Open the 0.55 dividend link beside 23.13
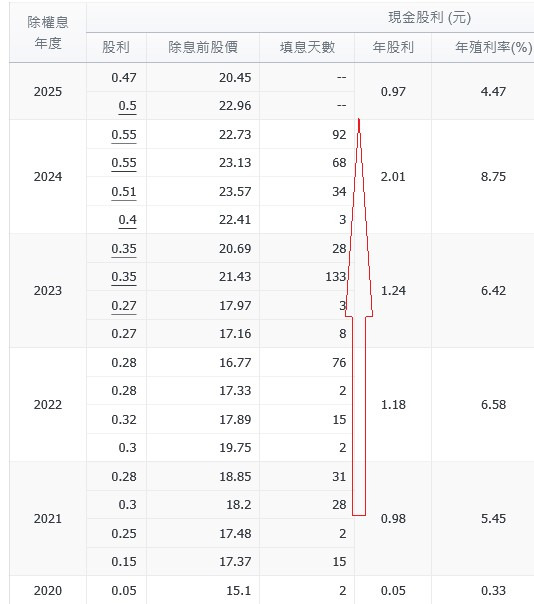Screen dimensions: 534x604 tap(124, 163)
